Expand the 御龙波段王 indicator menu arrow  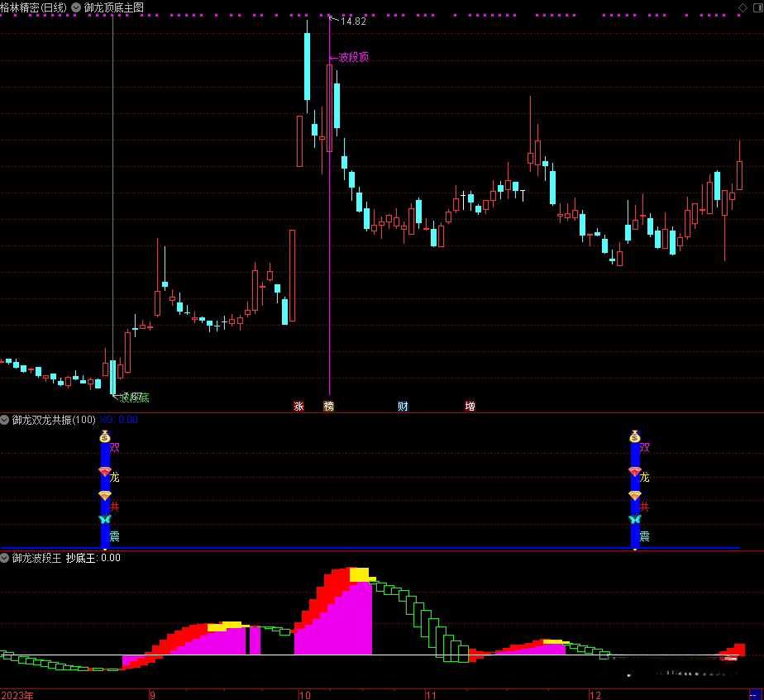tap(6, 558)
